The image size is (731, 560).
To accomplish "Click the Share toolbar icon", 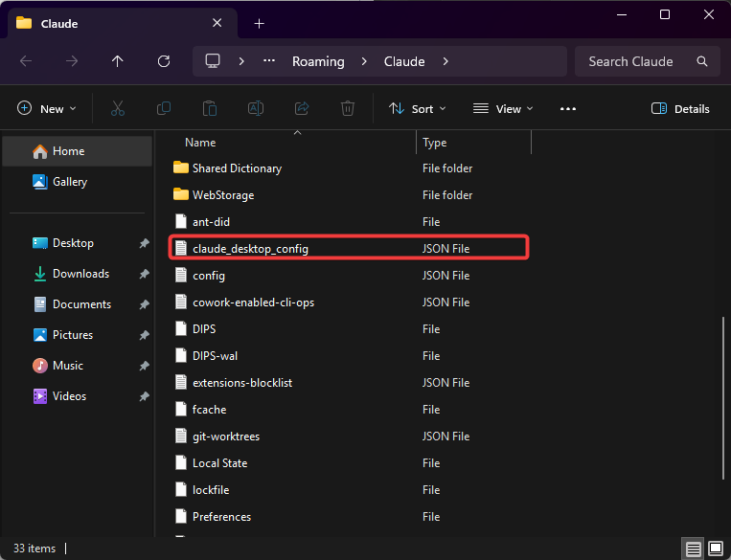I will [x=302, y=108].
